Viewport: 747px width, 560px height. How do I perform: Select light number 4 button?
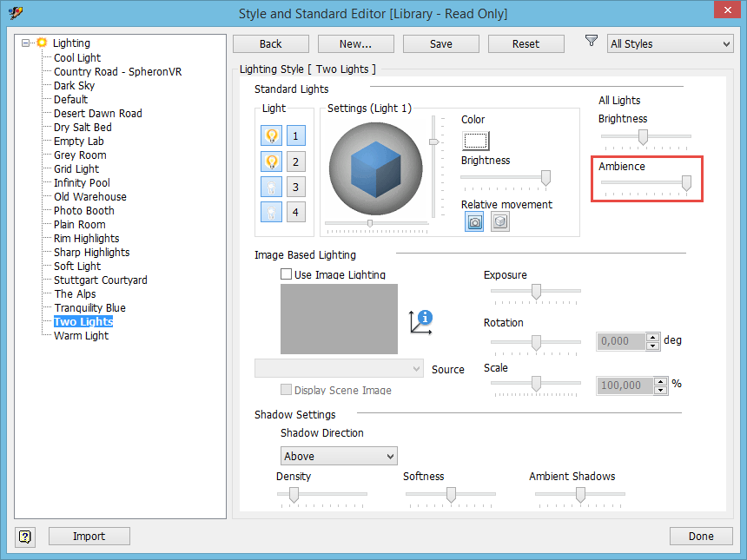(x=296, y=212)
